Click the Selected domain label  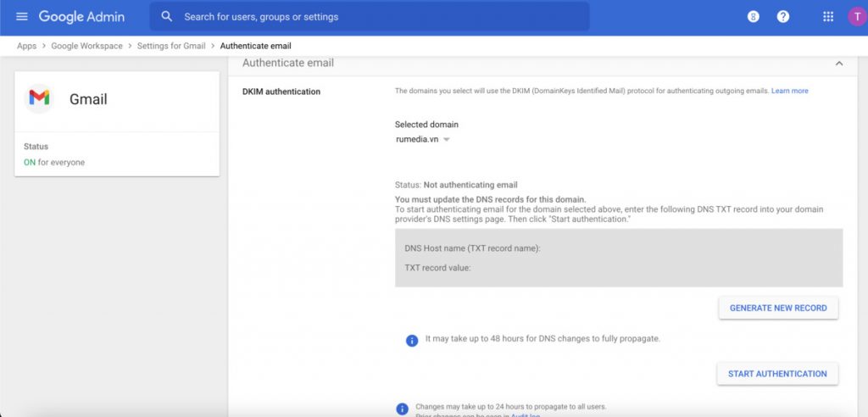(427, 125)
